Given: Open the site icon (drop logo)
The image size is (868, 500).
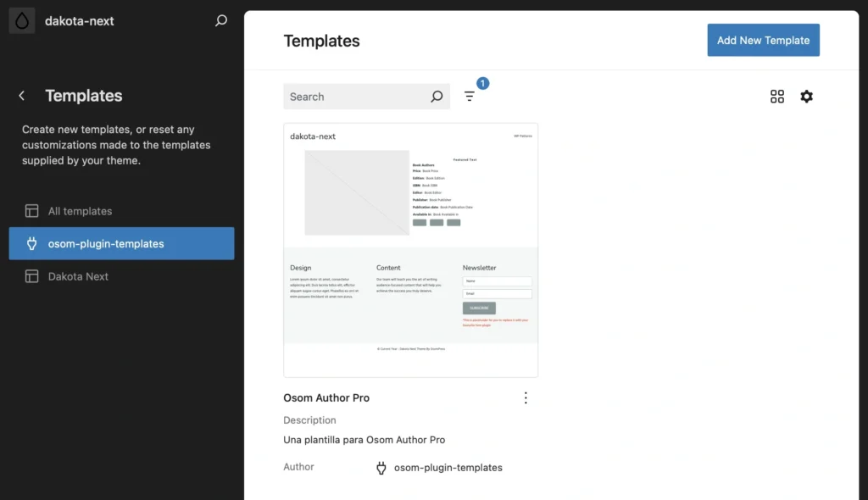Looking at the screenshot, I should (22, 21).
